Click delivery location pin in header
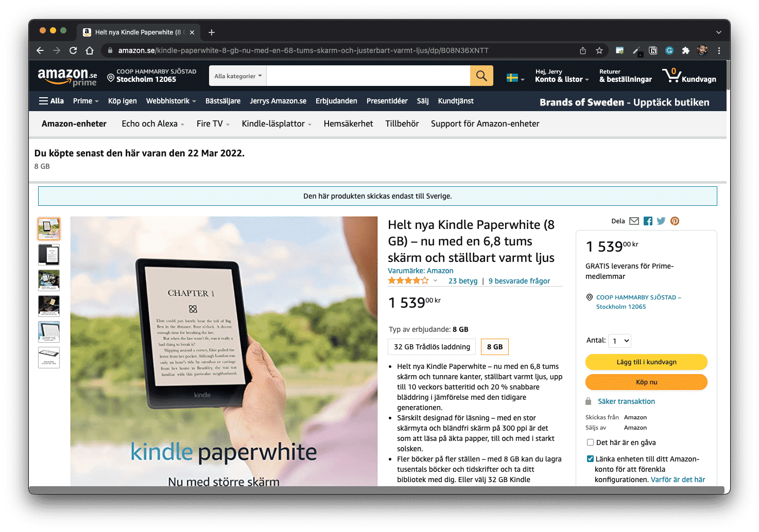 tap(111, 78)
